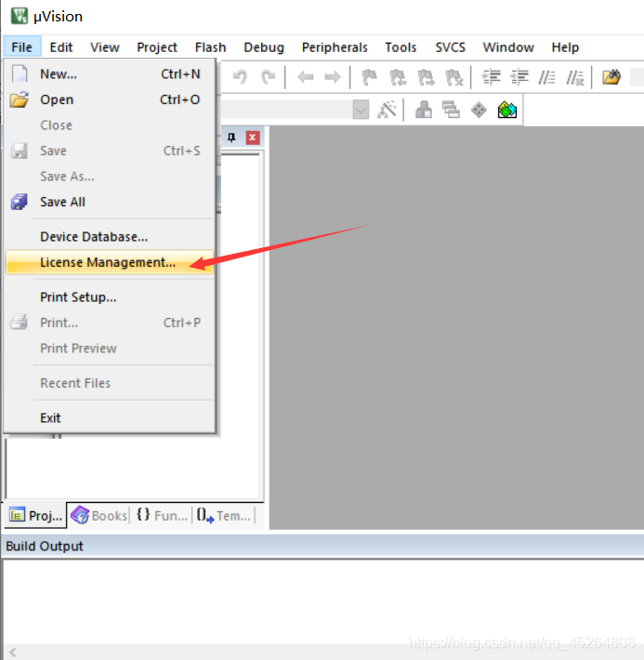Expand the target selection dropdown arrow
644x660 pixels.
[361, 110]
